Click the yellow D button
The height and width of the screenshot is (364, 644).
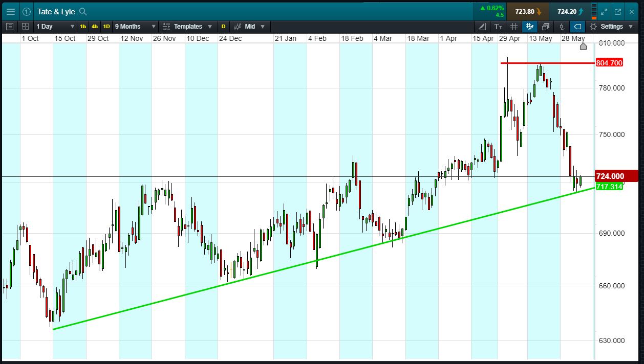(x=223, y=27)
